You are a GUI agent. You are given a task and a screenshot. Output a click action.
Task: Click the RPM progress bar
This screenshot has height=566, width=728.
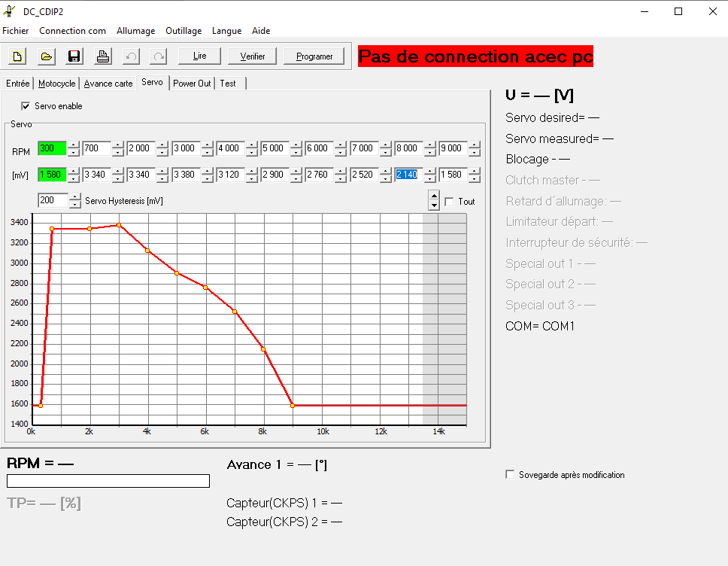click(108, 481)
